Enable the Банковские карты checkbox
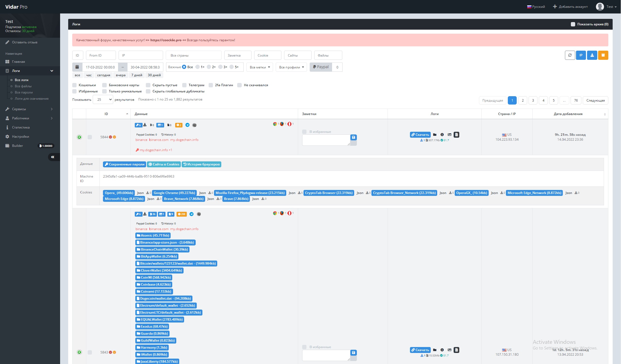 click(105, 85)
